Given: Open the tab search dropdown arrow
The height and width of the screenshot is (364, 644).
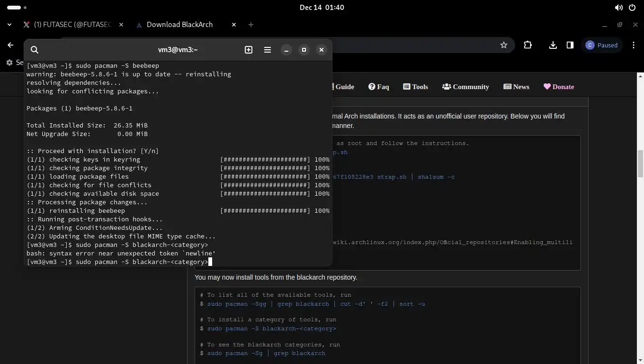Looking at the screenshot, I should (9, 25).
